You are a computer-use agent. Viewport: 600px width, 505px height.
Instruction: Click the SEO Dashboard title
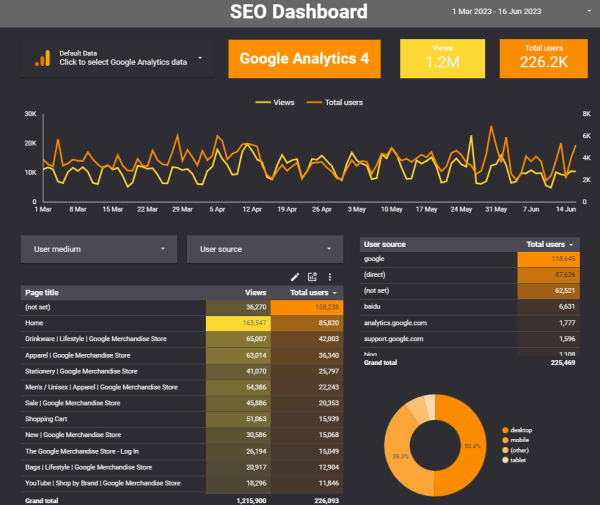tap(299, 11)
